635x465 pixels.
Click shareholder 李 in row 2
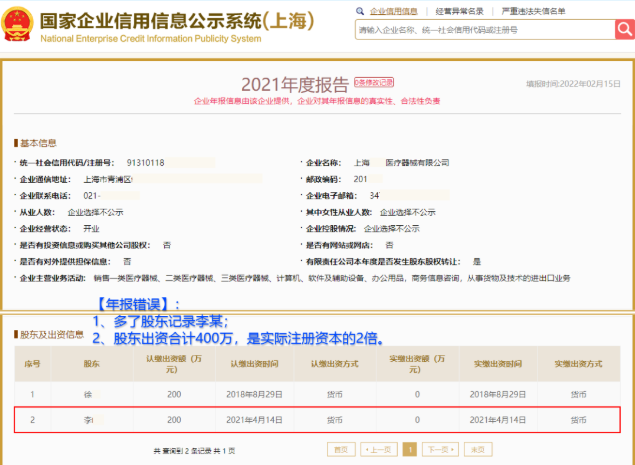point(88,420)
